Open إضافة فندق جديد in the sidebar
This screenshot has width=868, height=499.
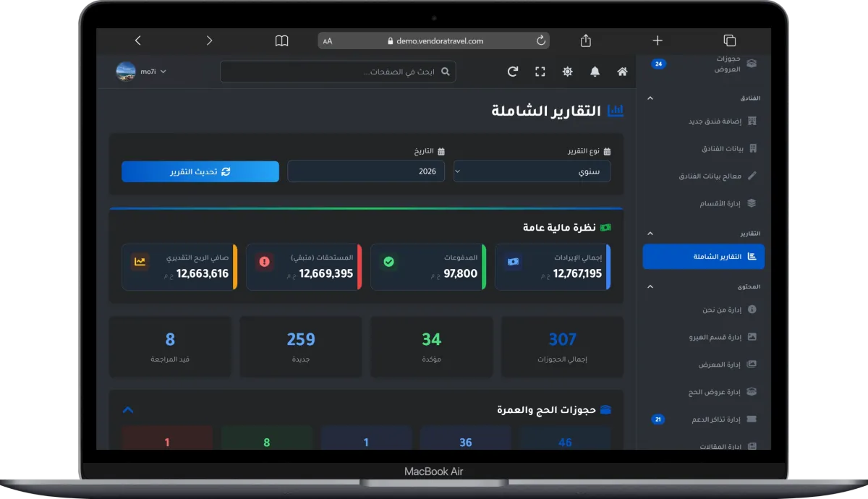pyautogui.click(x=704, y=121)
